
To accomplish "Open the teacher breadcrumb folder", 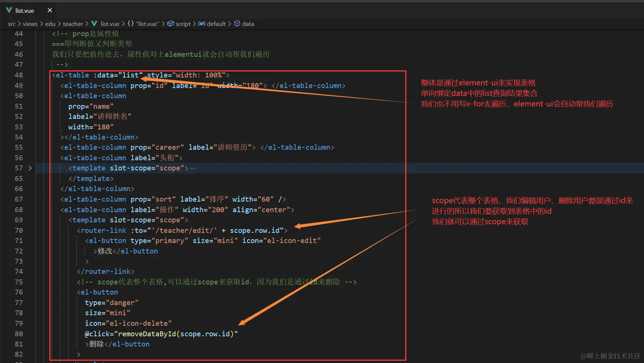I will pyautogui.click(x=73, y=24).
